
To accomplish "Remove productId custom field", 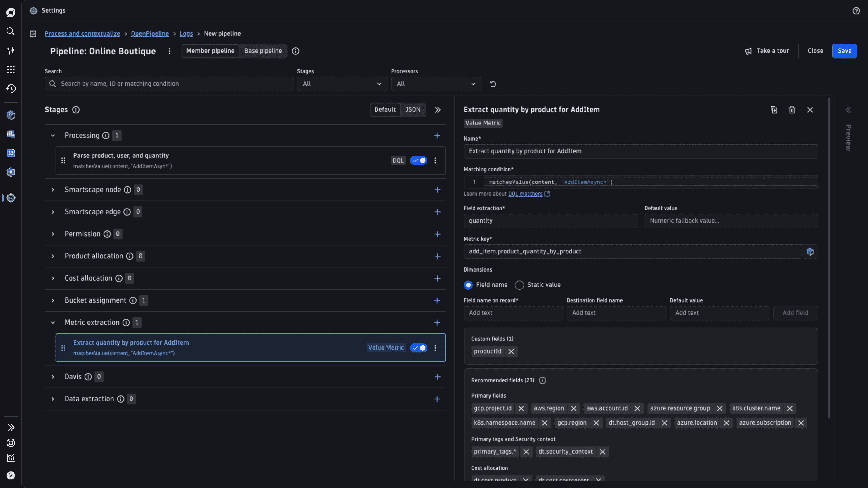I will click(x=511, y=351).
